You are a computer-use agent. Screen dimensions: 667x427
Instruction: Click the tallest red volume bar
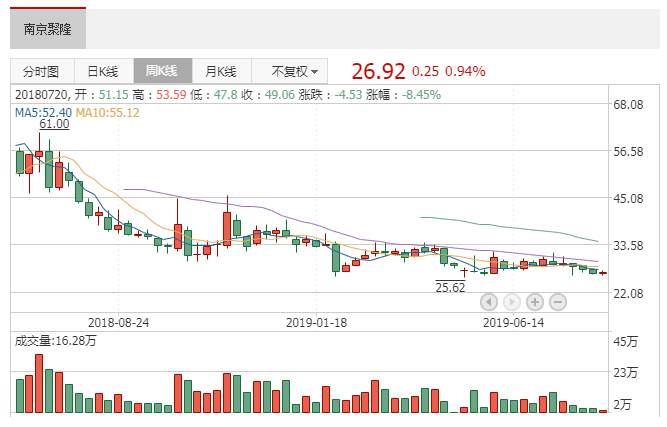(39, 384)
